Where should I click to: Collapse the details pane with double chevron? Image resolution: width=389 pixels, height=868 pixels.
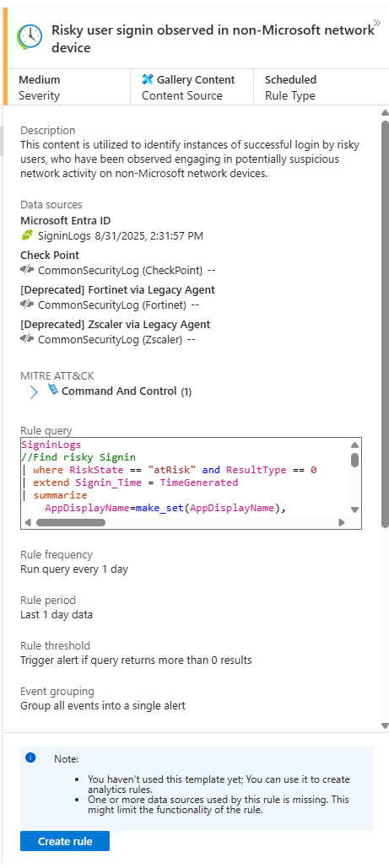tap(377, 23)
